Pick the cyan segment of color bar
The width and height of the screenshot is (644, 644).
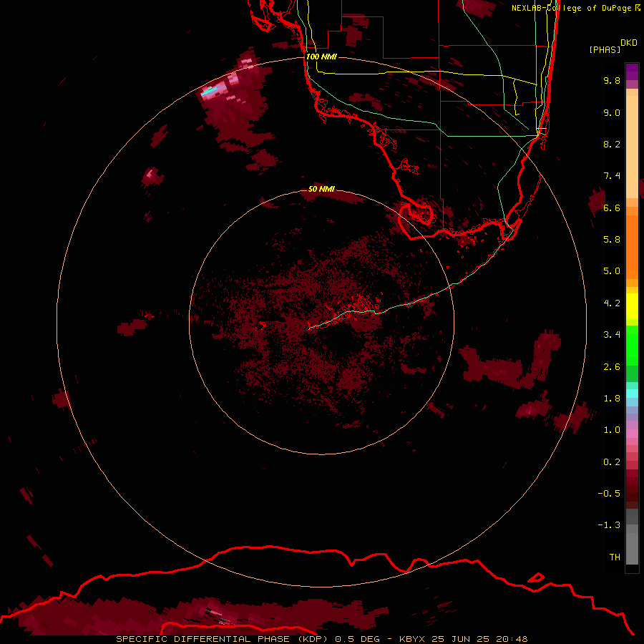tap(632, 394)
